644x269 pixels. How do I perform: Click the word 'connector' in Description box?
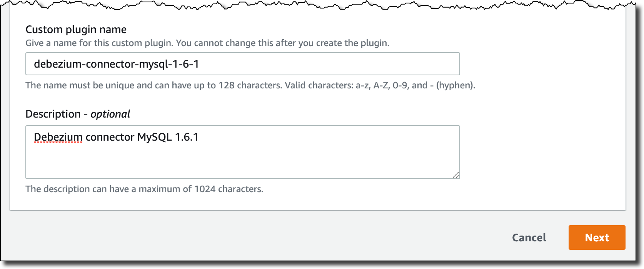[x=110, y=137]
